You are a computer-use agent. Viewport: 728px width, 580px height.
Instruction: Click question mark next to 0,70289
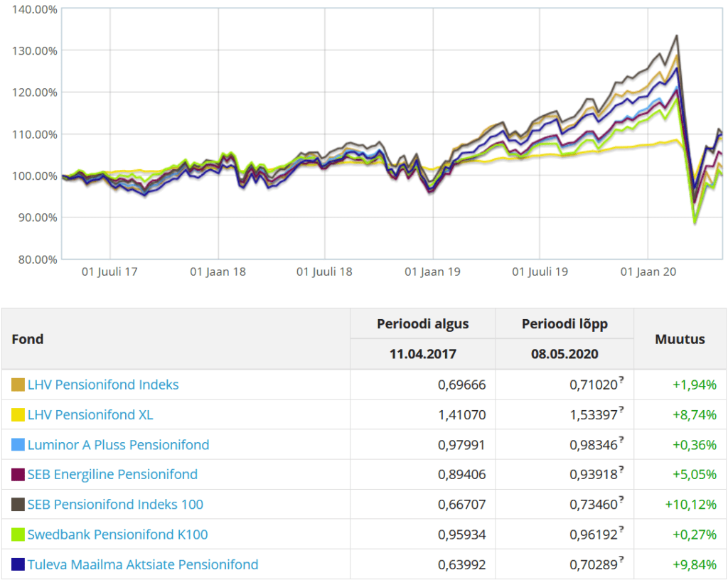pos(621,559)
